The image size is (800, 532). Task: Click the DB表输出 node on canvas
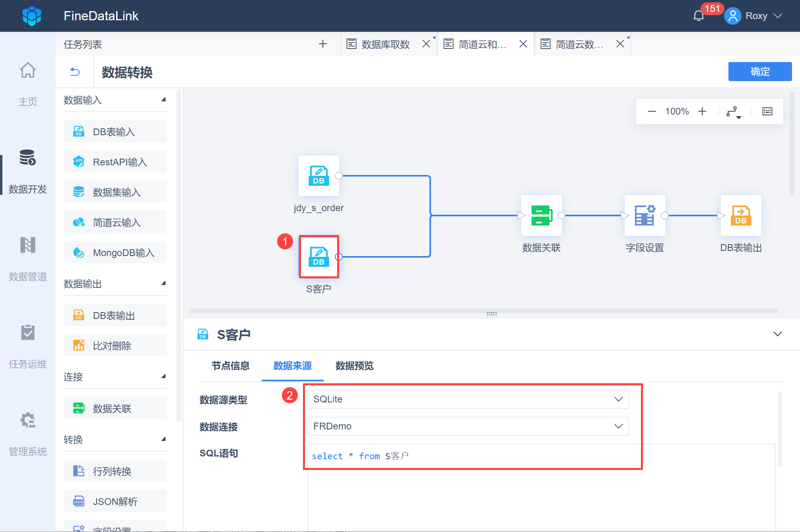[741, 216]
